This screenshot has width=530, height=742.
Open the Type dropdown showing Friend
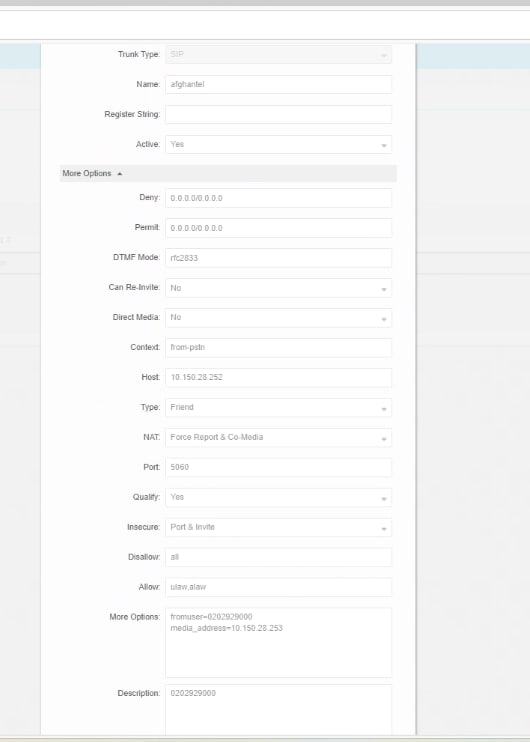point(278,407)
